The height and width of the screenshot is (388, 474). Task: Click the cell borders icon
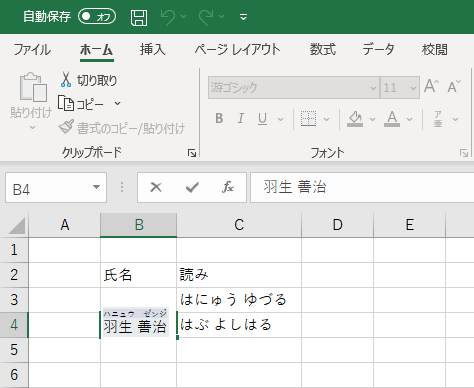click(x=308, y=118)
